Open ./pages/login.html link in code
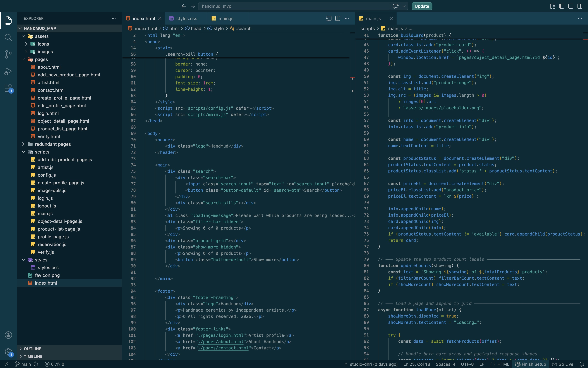The width and height of the screenshot is (588, 368). [x=221, y=335]
